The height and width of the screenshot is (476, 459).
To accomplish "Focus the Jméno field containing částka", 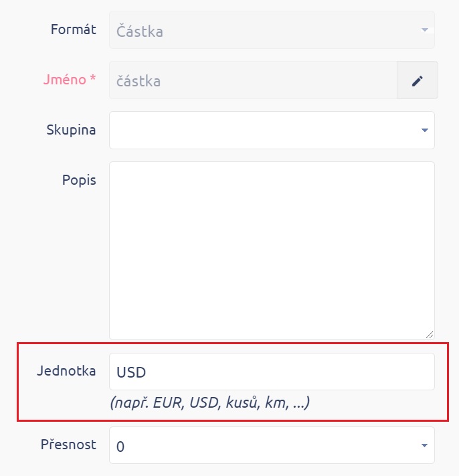I will (x=253, y=80).
